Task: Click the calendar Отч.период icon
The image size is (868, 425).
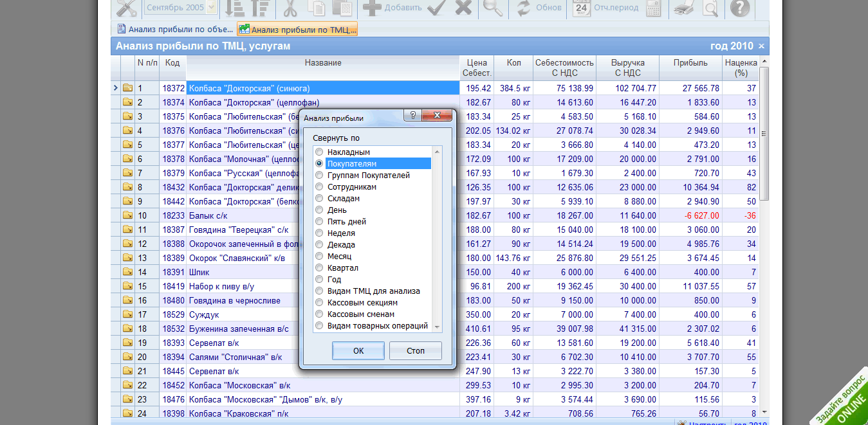Action: coord(582,8)
